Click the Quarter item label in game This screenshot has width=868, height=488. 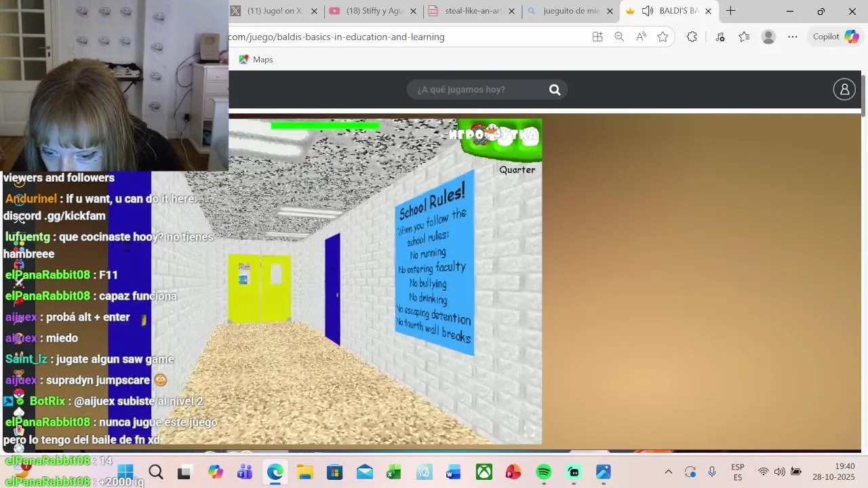coord(517,170)
